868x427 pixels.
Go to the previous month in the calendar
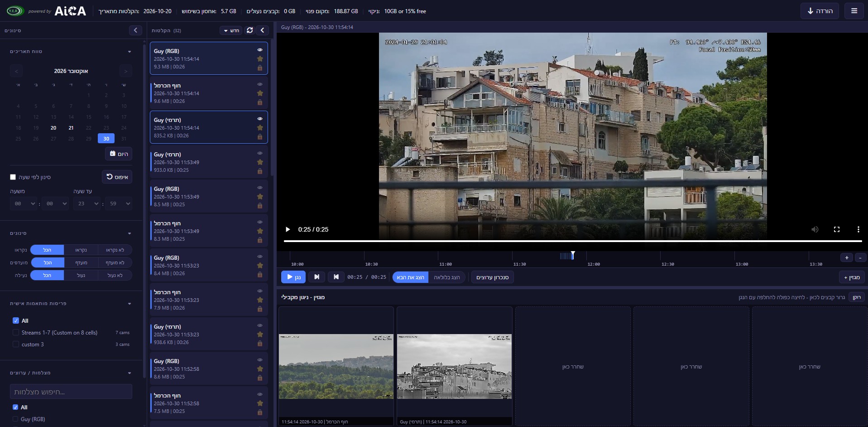tap(17, 71)
